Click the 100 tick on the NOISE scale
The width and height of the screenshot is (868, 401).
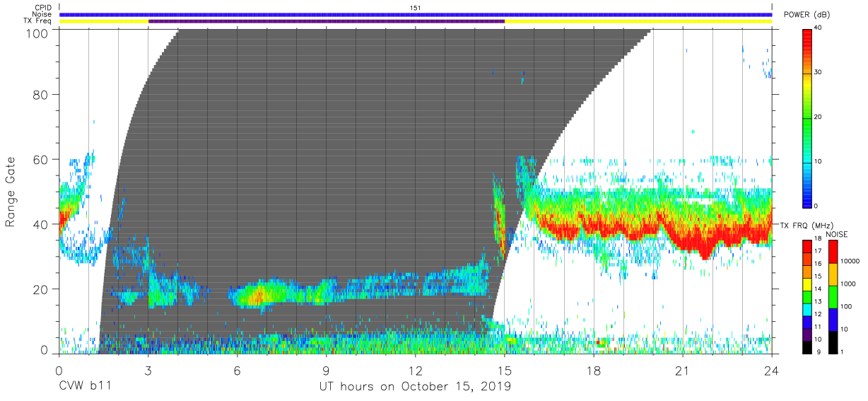tap(845, 306)
